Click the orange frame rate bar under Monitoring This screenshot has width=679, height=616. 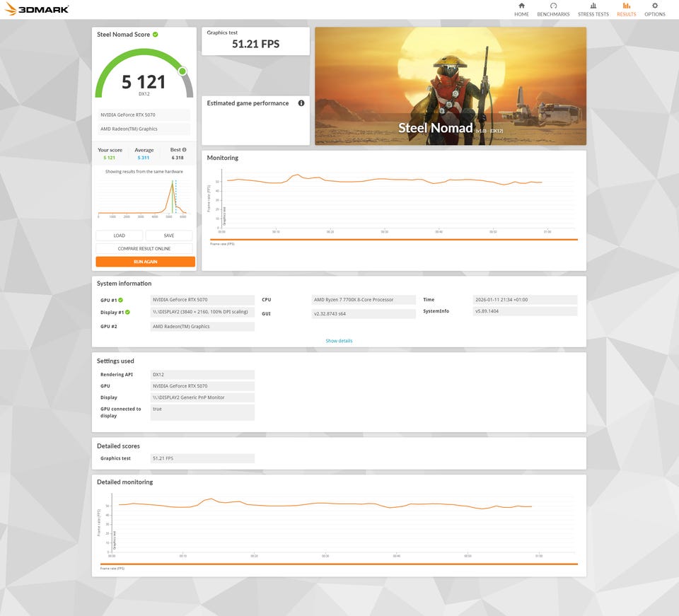[x=393, y=240]
